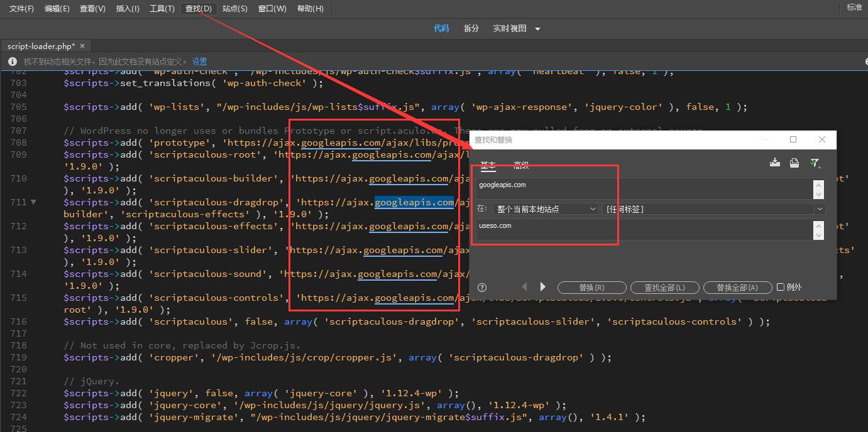
Task: Open the 高级 tab in find dialog
Action: (521, 165)
